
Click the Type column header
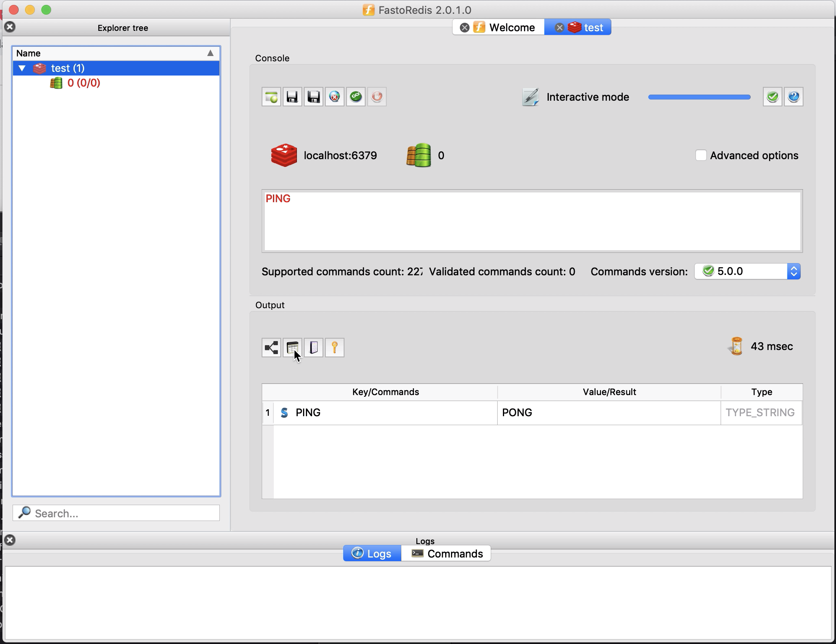pyautogui.click(x=762, y=392)
